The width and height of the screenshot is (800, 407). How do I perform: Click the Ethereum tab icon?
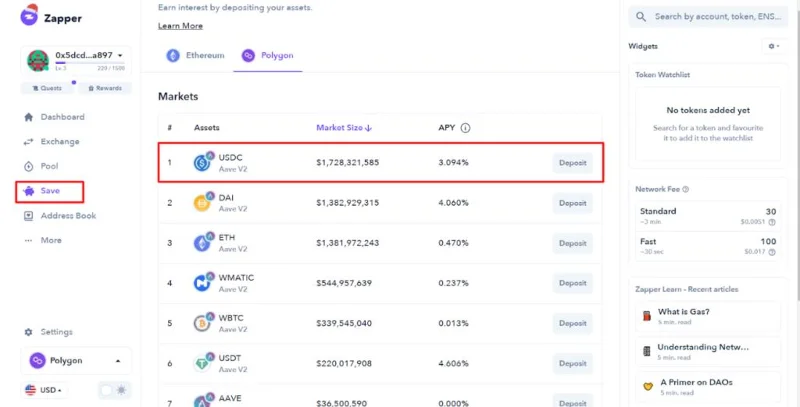(173, 55)
